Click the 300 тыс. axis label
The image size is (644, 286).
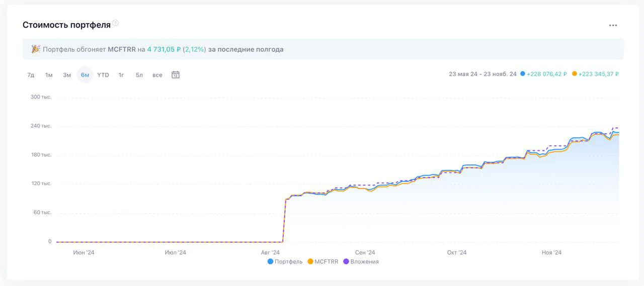pos(41,97)
